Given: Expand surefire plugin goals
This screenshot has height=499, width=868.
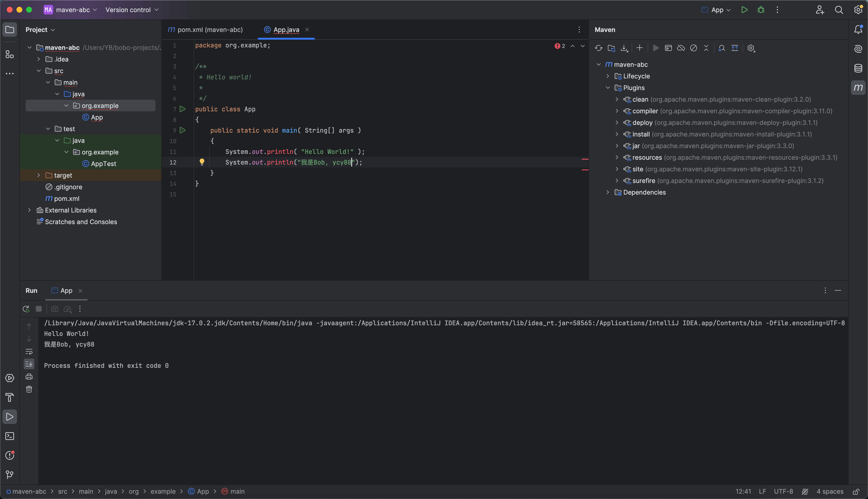Looking at the screenshot, I should coord(617,181).
